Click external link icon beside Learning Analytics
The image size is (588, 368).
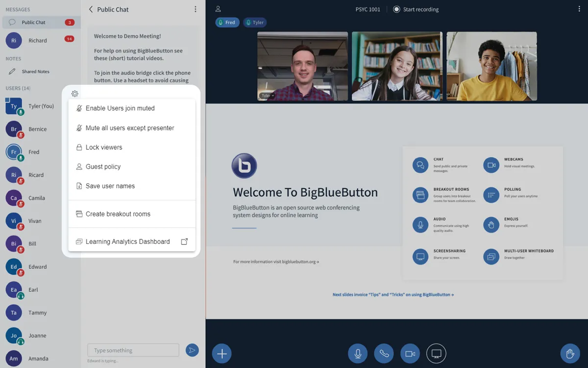(x=185, y=242)
